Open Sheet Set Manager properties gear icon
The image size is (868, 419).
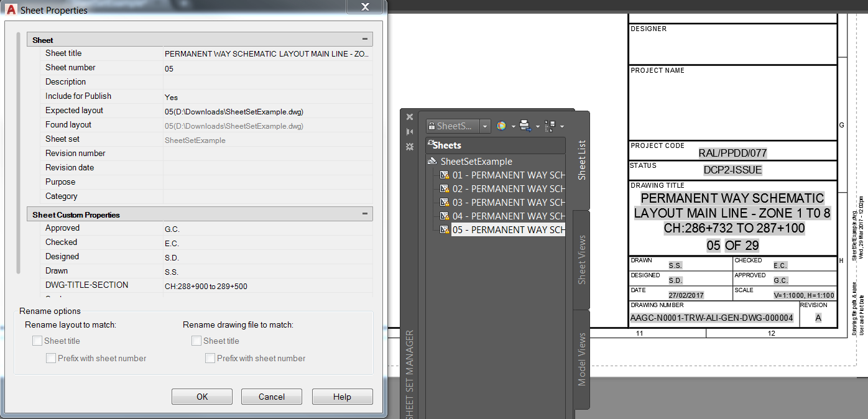(409, 146)
